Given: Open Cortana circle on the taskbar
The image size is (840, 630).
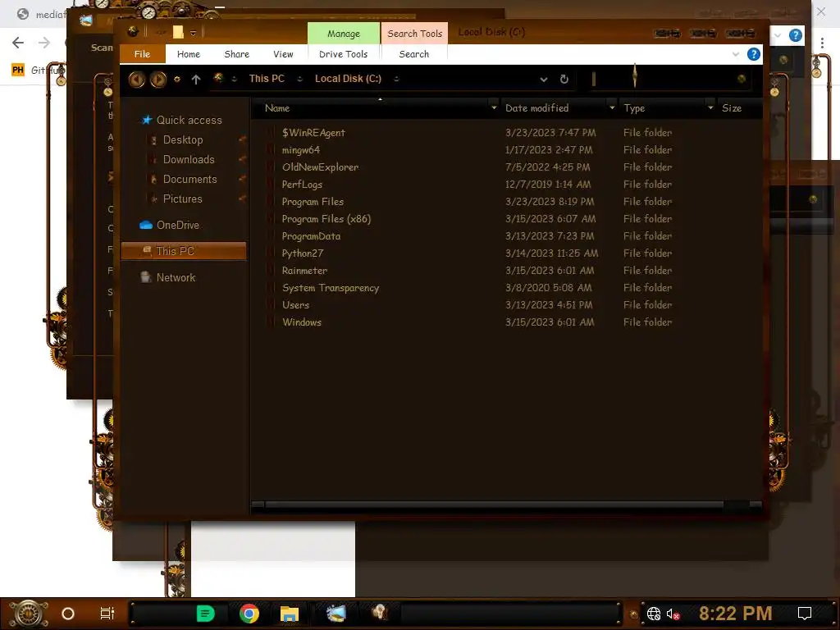Looking at the screenshot, I should tap(68, 614).
